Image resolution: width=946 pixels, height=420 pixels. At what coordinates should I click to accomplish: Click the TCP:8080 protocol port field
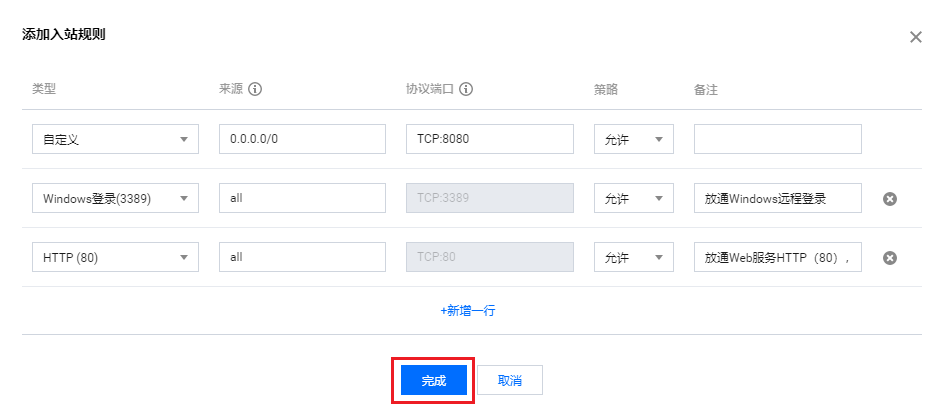[x=490, y=139]
